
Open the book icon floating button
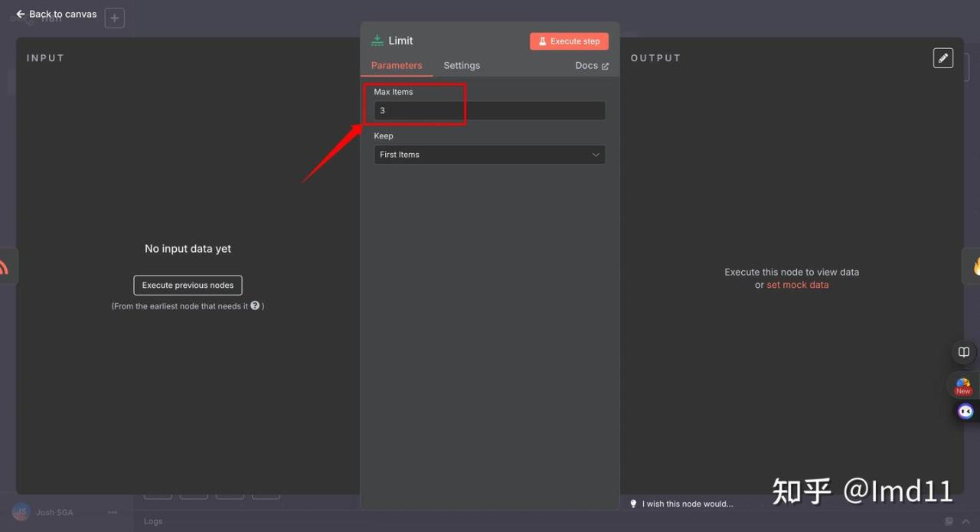964,352
